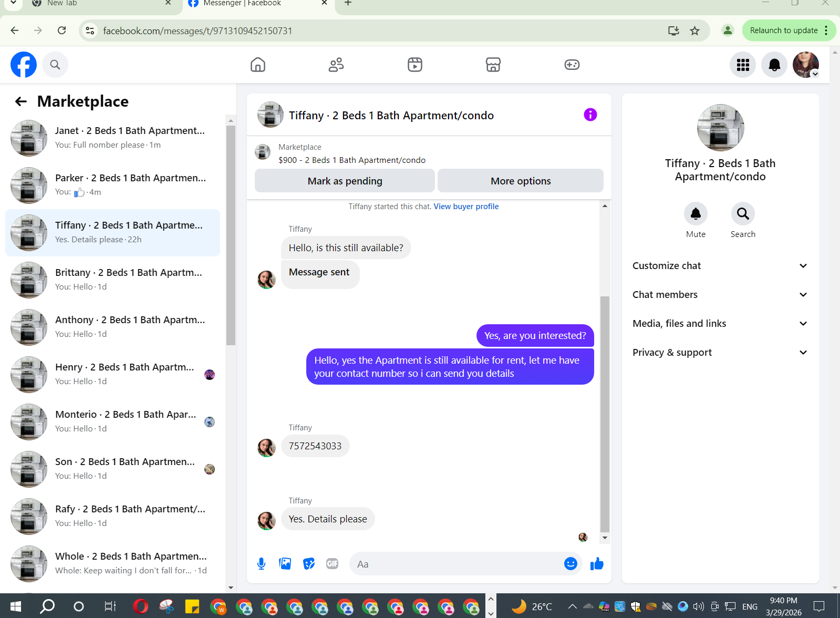Open Windows Start menu
The height and width of the screenshot is (618, 840).
coord(16,606)
